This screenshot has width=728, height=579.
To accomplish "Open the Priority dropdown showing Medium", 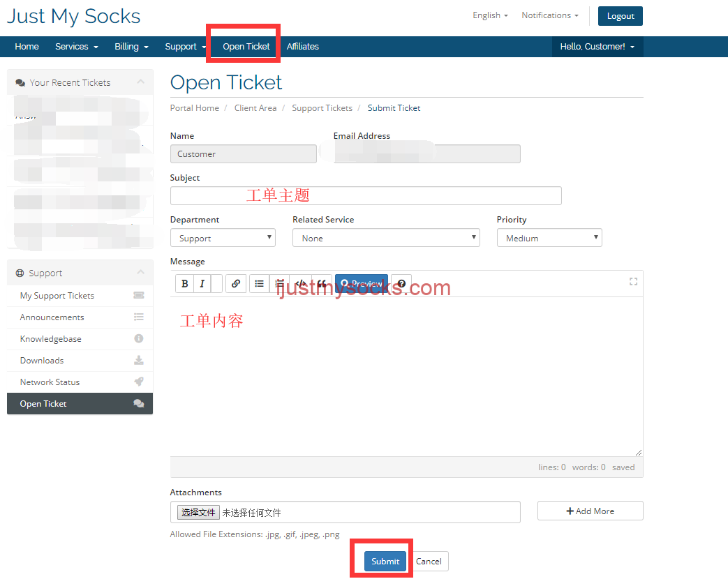I will click(x=549, y=238).
